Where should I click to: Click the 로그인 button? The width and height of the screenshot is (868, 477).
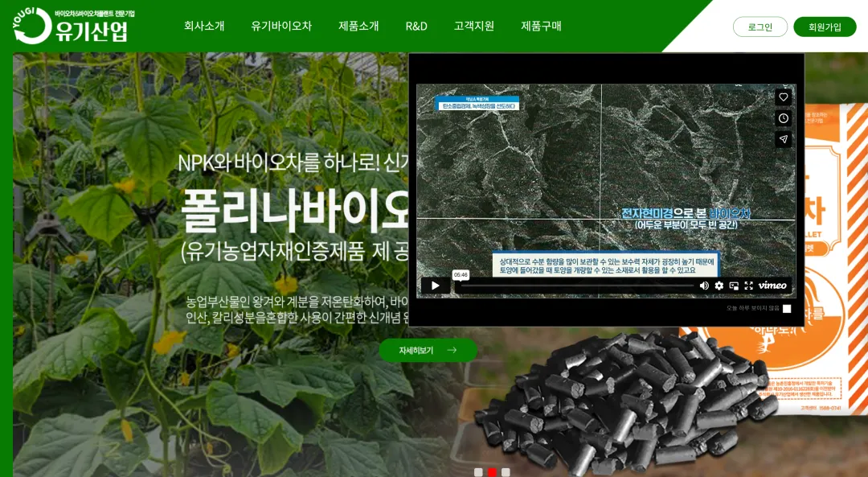point(760,27)
